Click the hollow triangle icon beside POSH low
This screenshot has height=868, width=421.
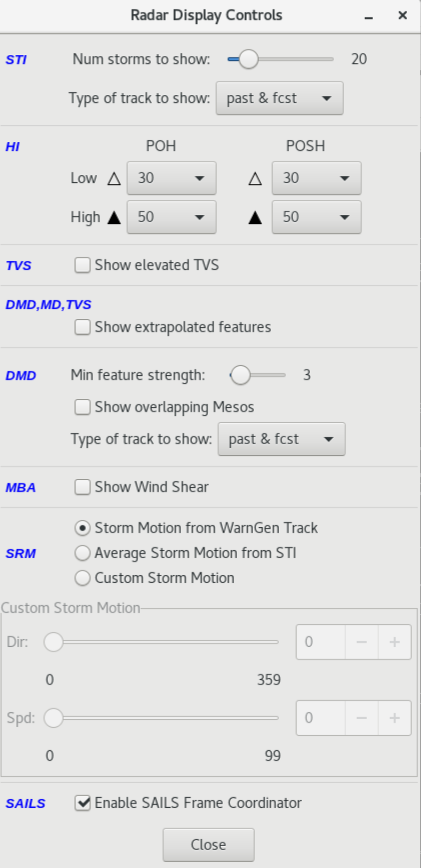point(255,178)
